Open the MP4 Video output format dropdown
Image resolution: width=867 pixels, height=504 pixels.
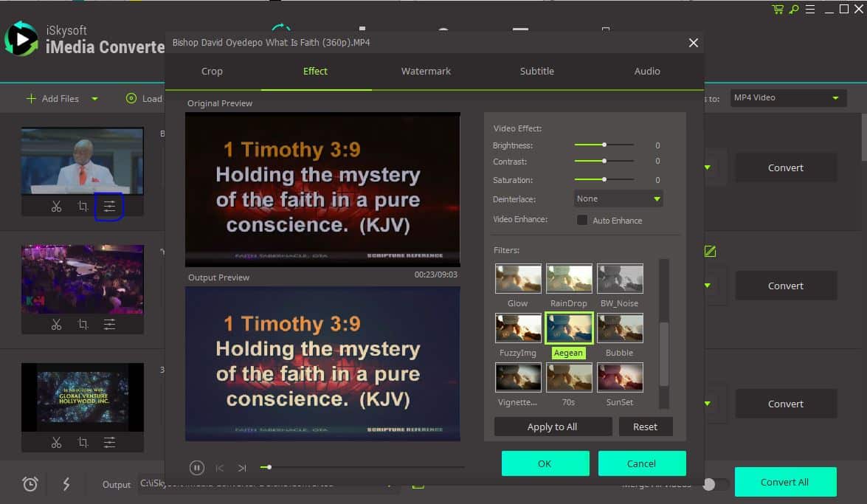pyautogui.click(x=787, y=97)
